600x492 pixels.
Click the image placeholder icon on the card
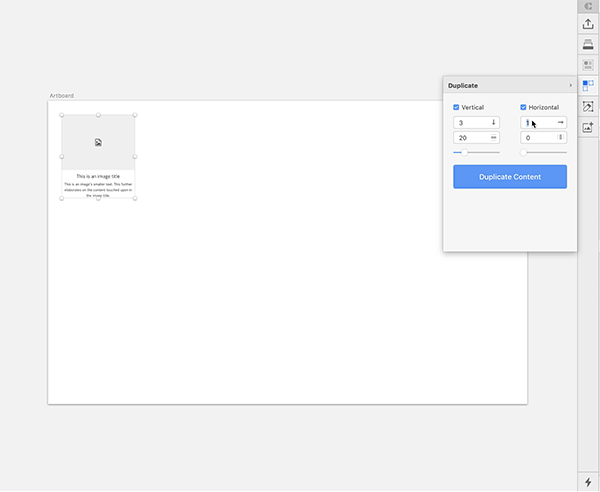(98, 143)
